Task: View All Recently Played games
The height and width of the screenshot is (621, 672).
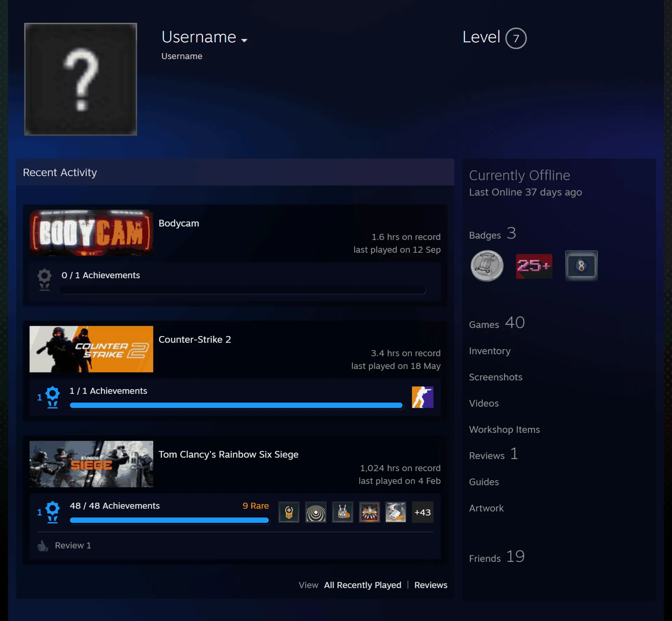Action: pyautogui.click(x=363, y=585)
